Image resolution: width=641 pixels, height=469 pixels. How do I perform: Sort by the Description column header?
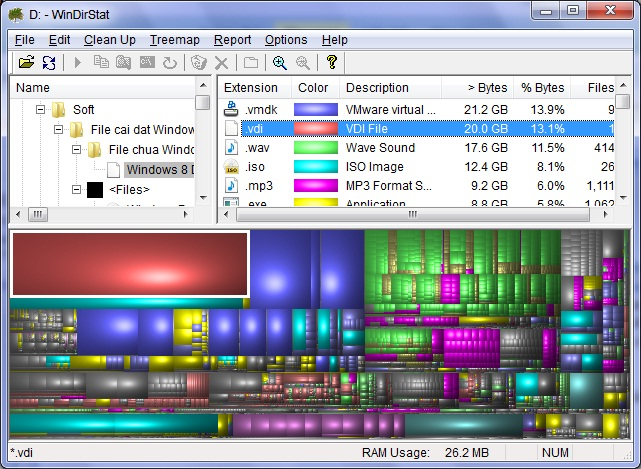pyautogui.click(x=390, y=88)
